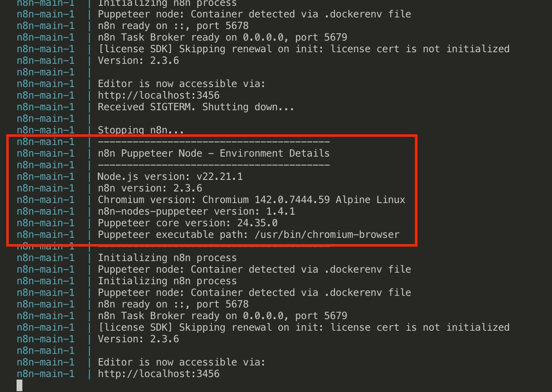Click the dashed separator line above Environment Details heading
This screenshot has width=552, height=392.
pyautogui.click(x=213, y=142)
